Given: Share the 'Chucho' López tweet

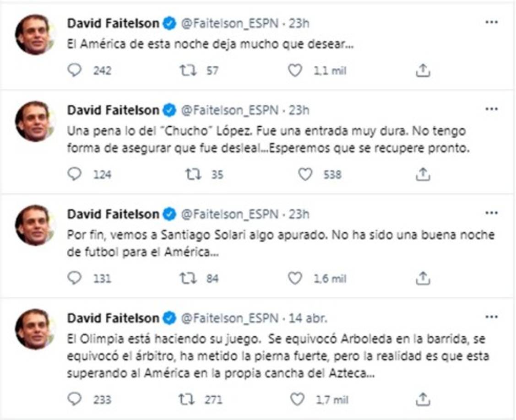Looking at the screenshot, I should (423, 174).
